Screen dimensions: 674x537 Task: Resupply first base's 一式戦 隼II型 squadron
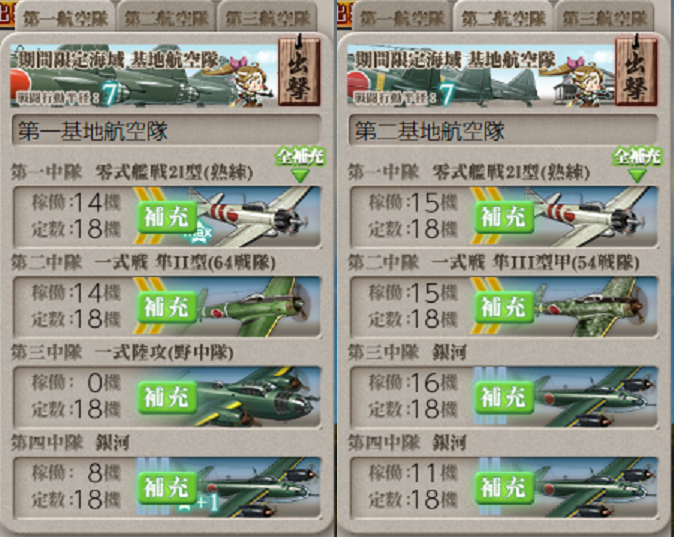click(167, 307)
